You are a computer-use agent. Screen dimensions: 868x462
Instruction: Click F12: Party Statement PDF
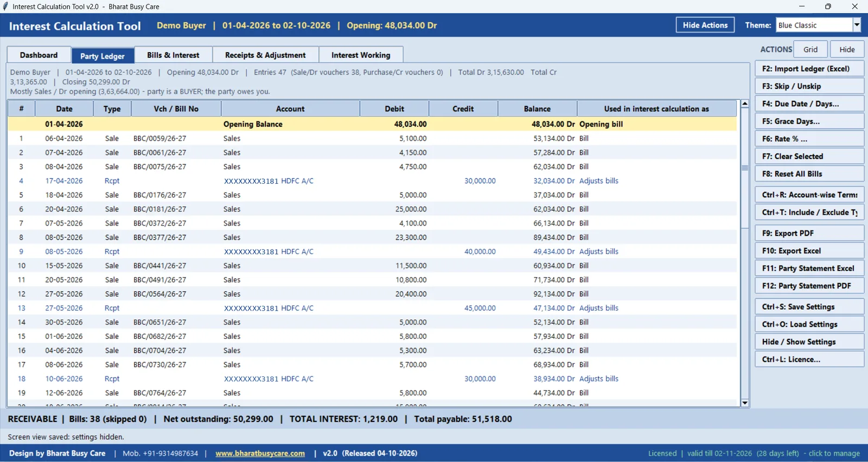pos(809,286)
